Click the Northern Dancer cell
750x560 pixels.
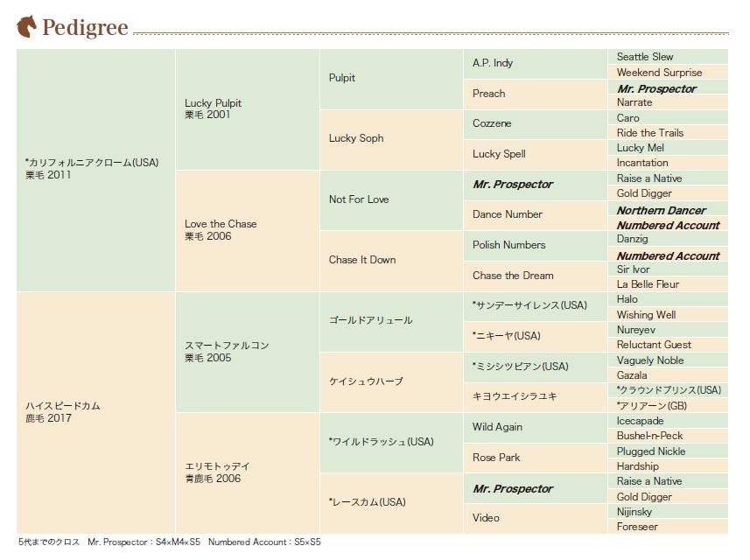pyautogui.click(x=668, y=208)
